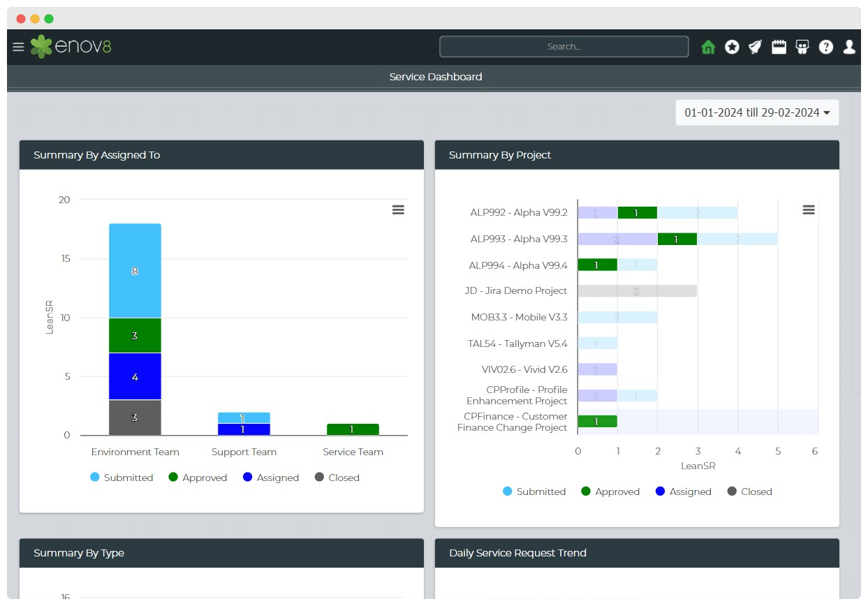Image resolution: width=868 pixels, height=606 pixels.
Task: Open Summary By Assigned To chart menu
Action: coord(398,210)
